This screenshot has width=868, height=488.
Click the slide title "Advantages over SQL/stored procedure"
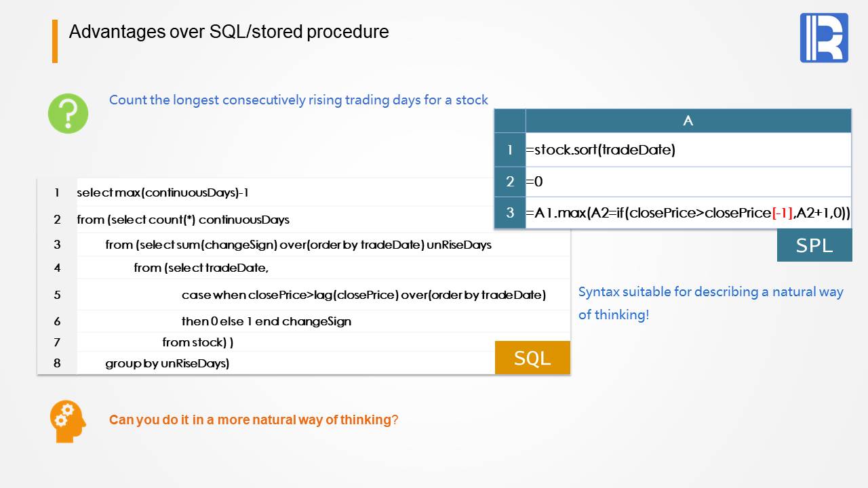tap(229, 31)
